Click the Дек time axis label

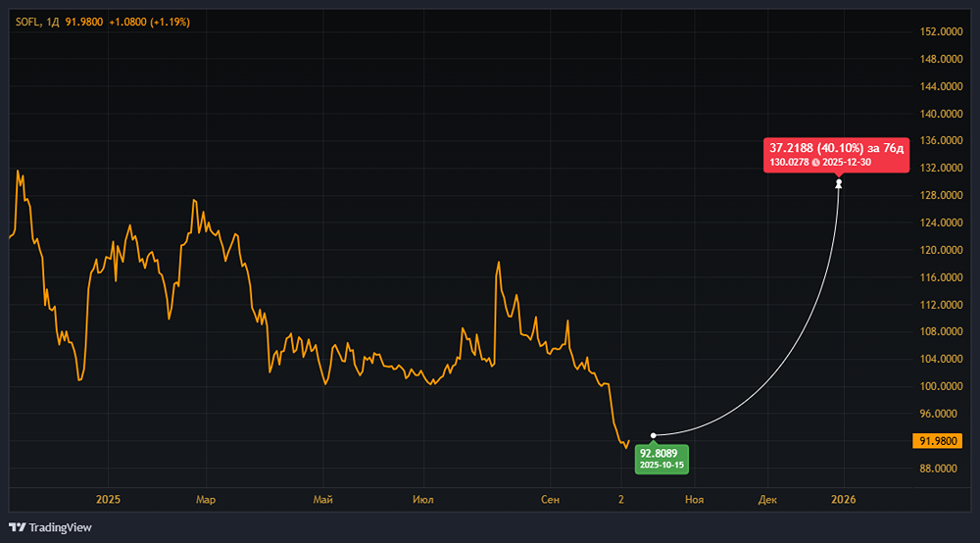(767, 500)
